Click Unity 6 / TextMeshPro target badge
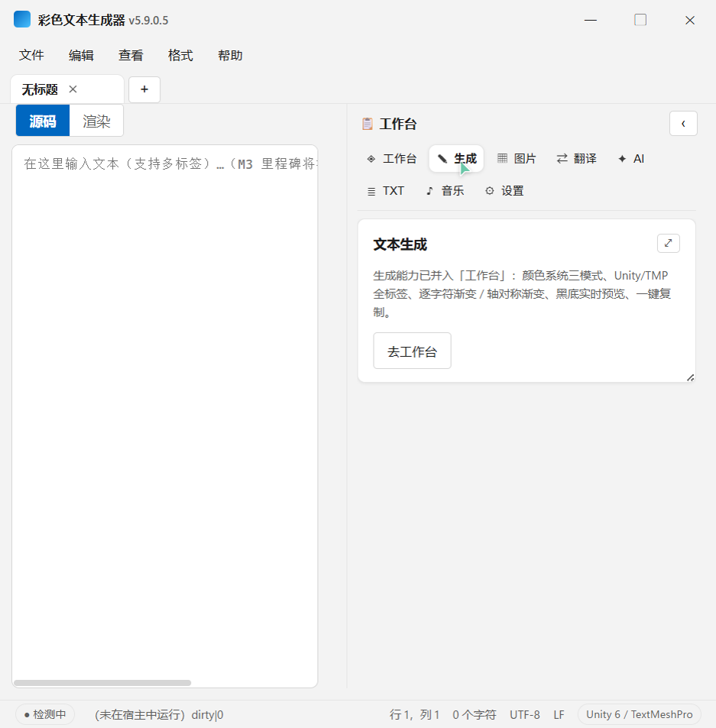Image resolution: width=716 pixels, height=728 pixels. click(x=639, y=714)
